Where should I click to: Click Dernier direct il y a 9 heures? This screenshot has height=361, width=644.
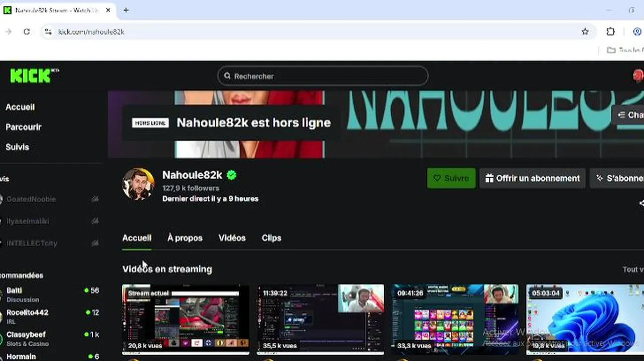210,199
